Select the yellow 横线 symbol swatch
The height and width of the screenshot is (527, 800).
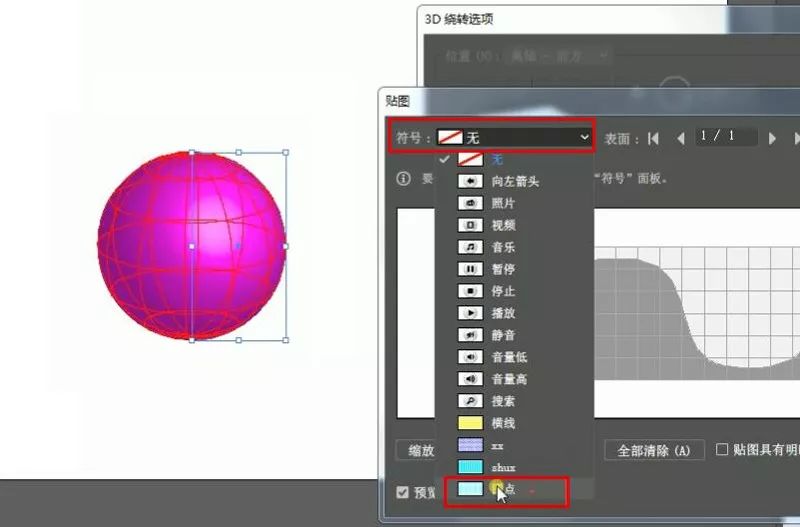click(470, 423)
